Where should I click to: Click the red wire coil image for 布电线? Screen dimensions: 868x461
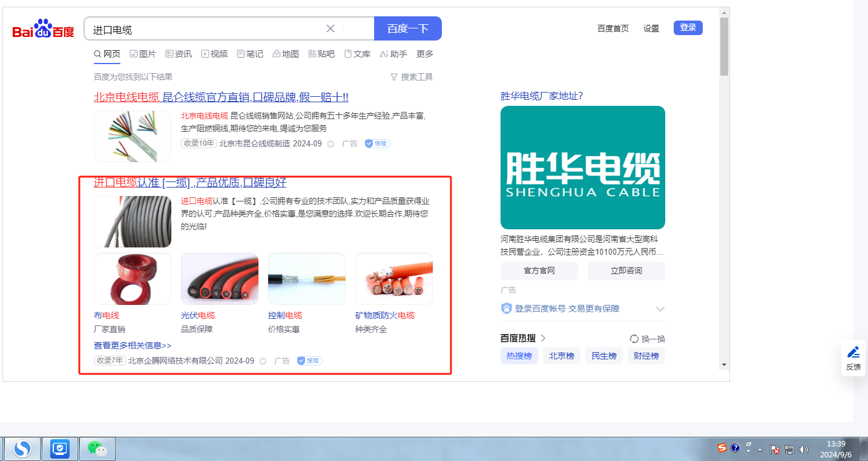133,279
